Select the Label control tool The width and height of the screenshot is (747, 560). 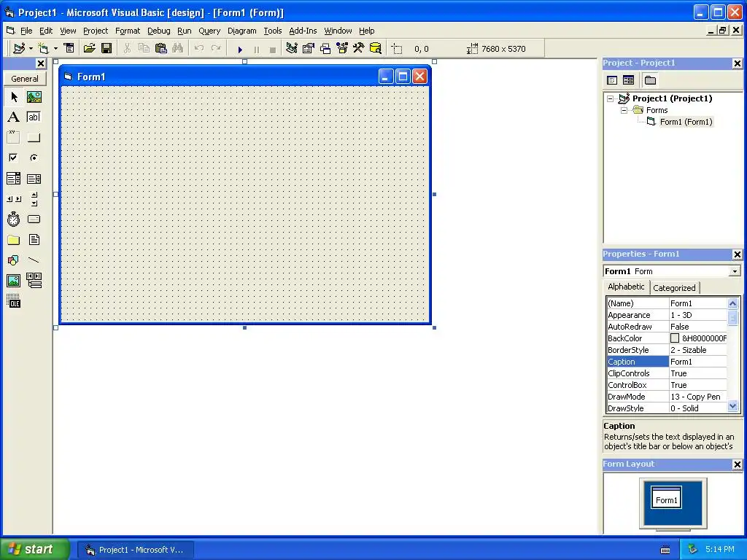[14, 117]
